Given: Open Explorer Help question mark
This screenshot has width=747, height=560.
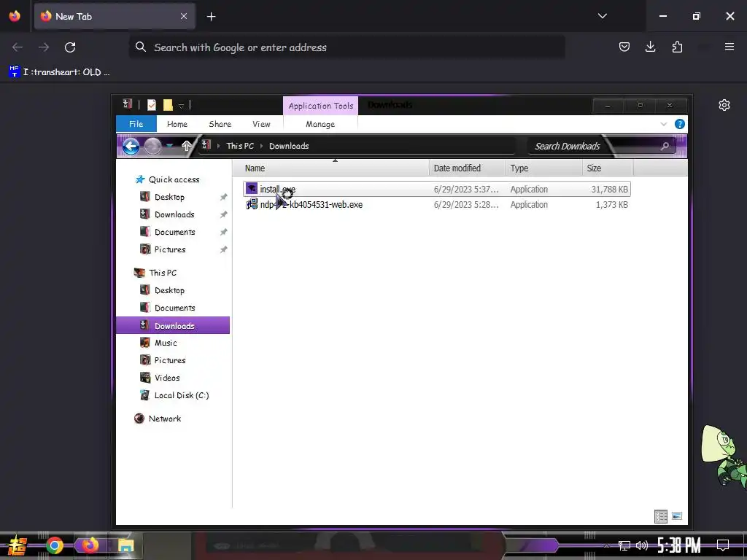Looking at the screenshot, I should (679, 124).
